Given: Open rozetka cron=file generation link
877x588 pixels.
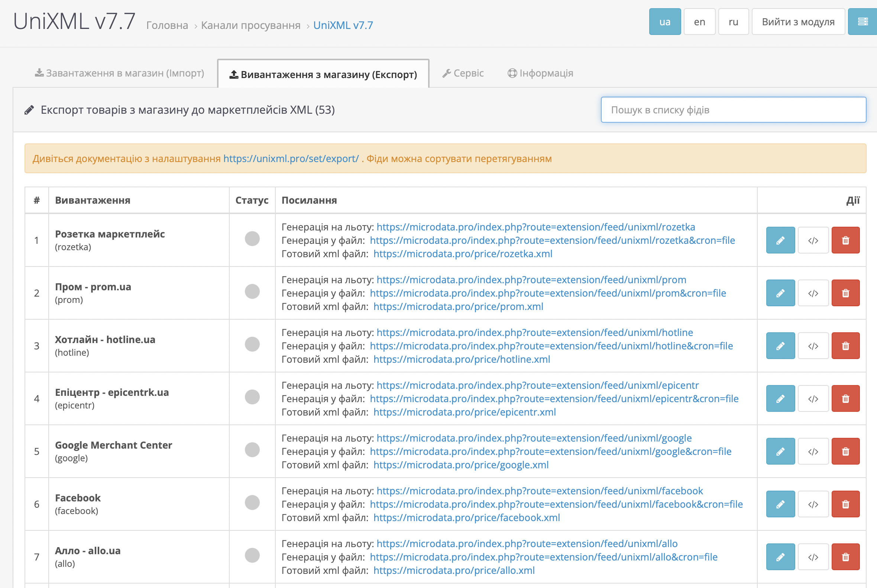Looking at the screenshot, I should 552,240.
